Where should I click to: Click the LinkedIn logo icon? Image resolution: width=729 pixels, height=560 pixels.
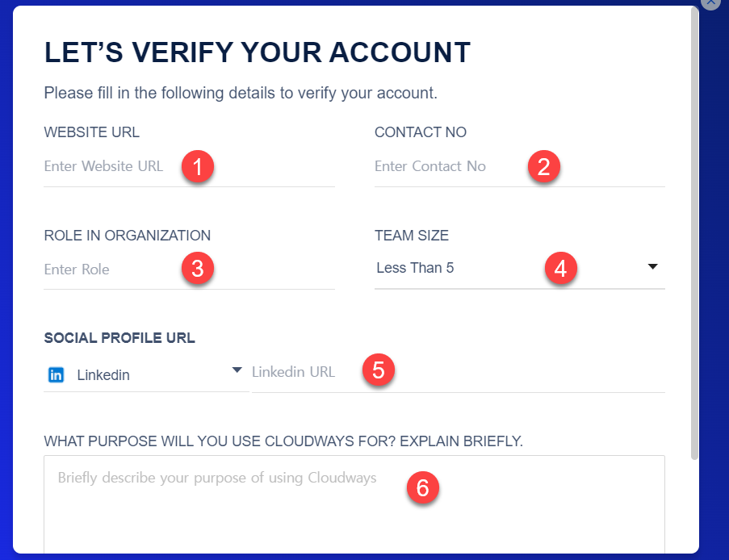pos(56,374)
